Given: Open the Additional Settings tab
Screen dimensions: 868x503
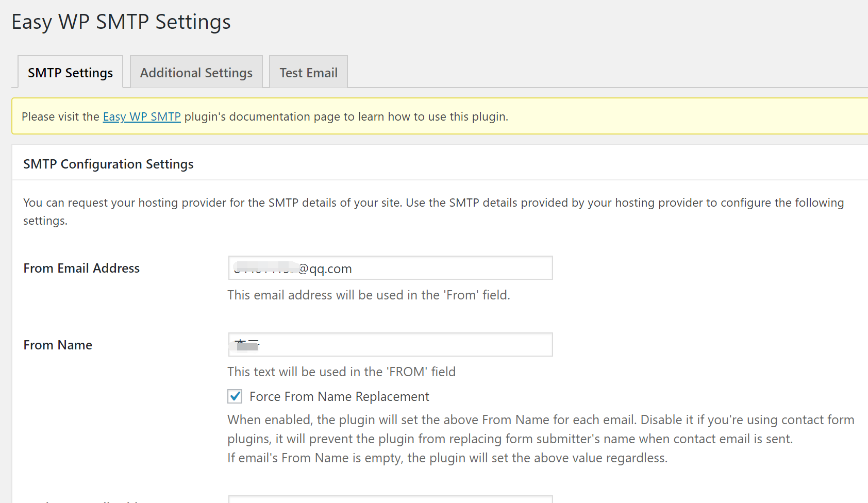Looking at the screenshot, I should pyautogui.click(x=196, y=72).
